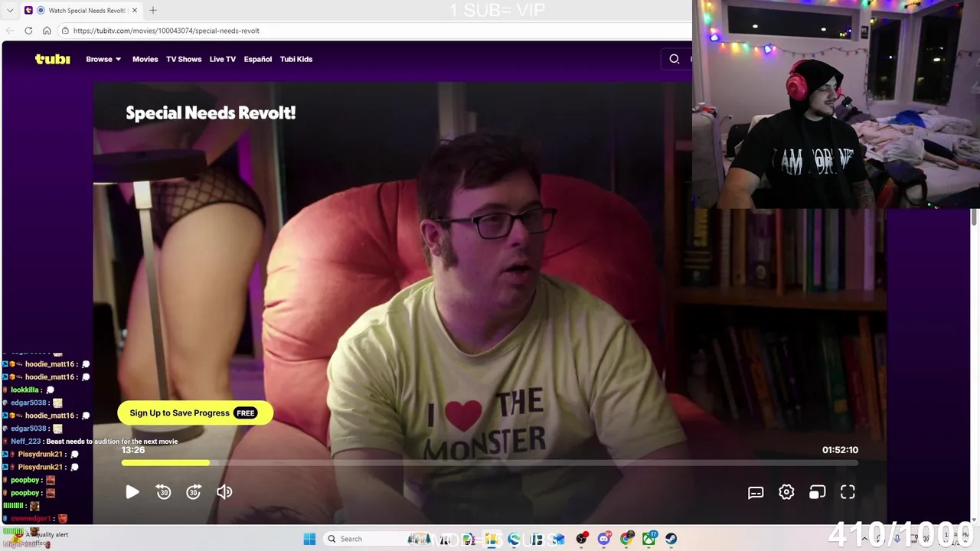Click the 13:26 elapsed time label
This screenshot has height=551, width=980.
(133, 450)
